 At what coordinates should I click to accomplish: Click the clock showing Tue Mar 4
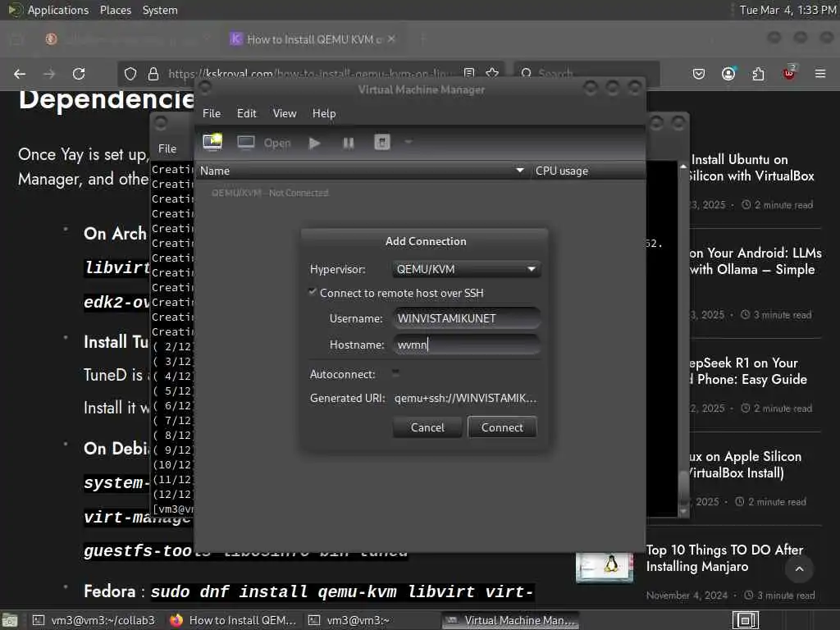(x=787, y=10)
